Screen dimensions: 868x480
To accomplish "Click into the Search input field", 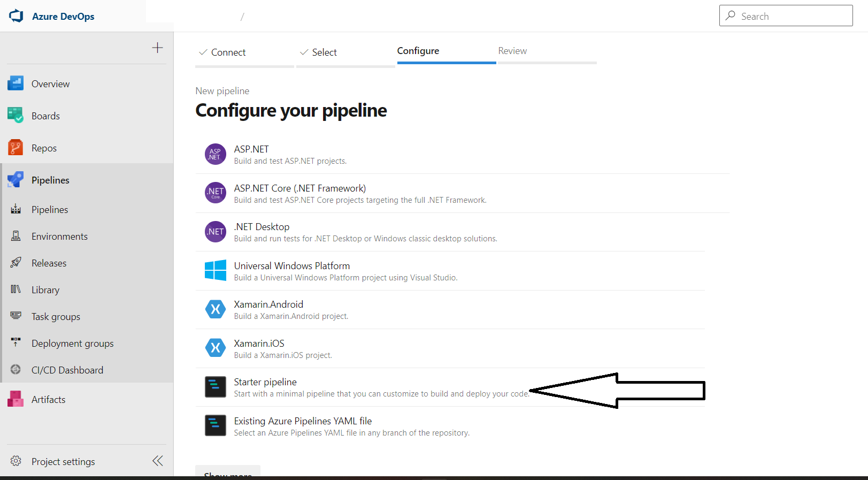I will point(786,16).
